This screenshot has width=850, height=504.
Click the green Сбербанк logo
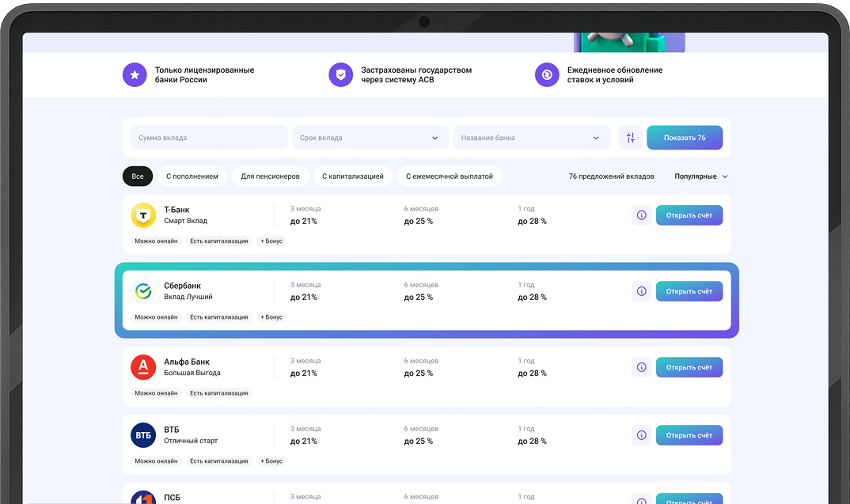click(x=143, y=291)
